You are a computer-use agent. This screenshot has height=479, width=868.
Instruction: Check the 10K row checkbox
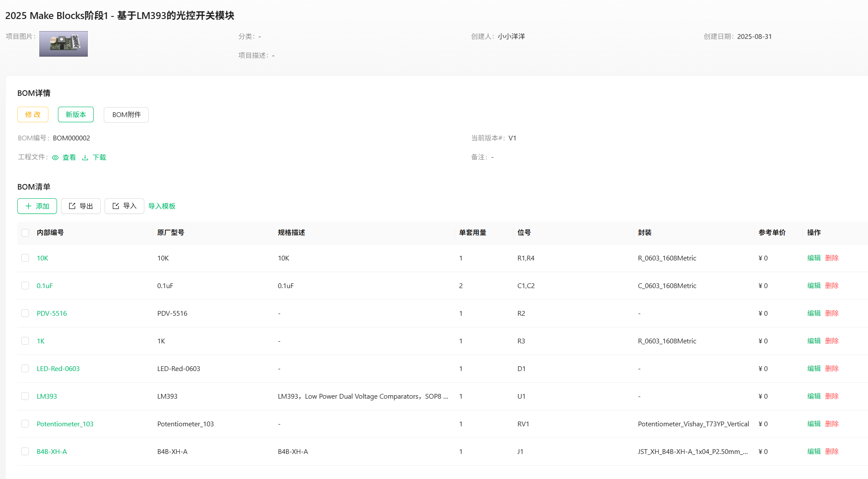(25, 258)
